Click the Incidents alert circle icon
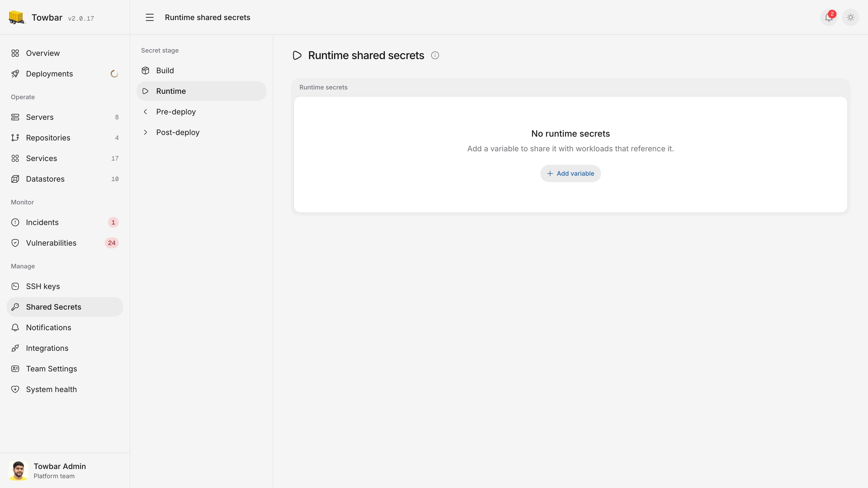This screenshot has width=868, height=488. 15,222
